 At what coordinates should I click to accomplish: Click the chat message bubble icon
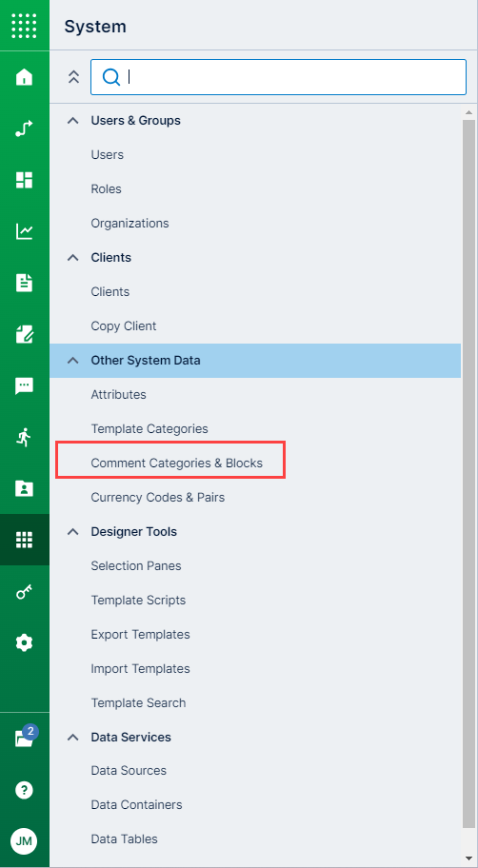[25, 385]
